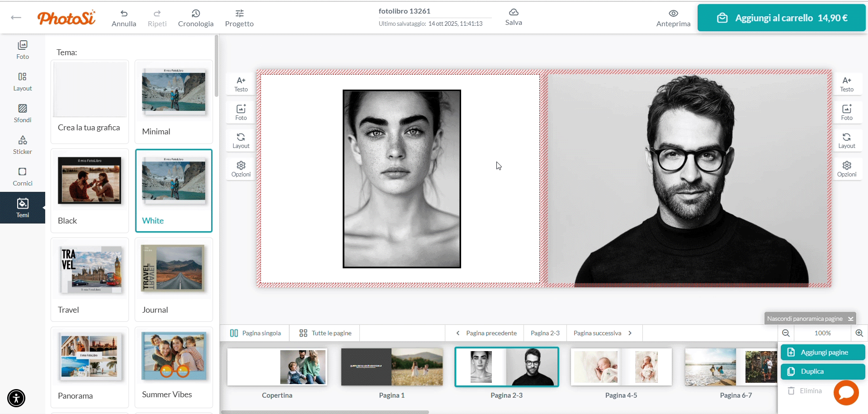The height and width of the screenshot is (414, 868).
Task: Choose the Travel theme
Action: click(x=90, y=280)
